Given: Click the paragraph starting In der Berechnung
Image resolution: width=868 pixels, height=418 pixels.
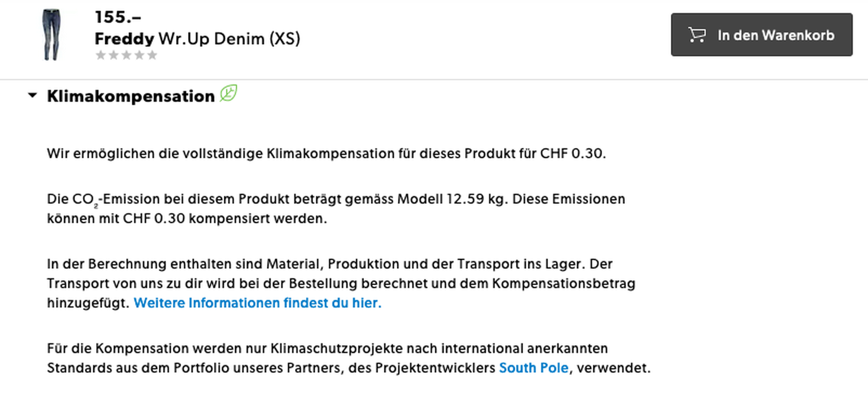Looking at the screenshot, I should (x=341, y=283).
